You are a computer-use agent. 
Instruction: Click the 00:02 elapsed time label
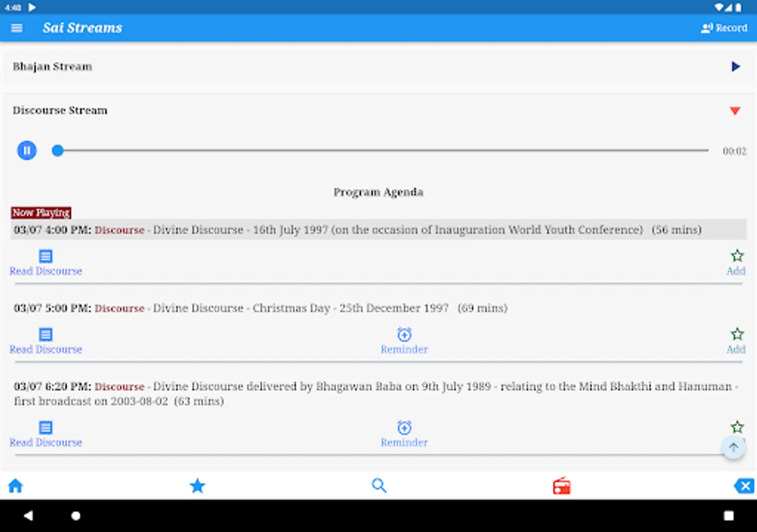point(735,151)
